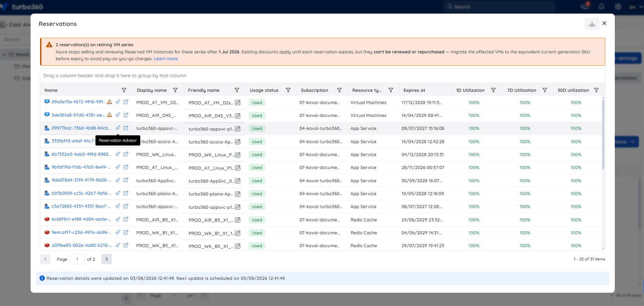Click 1 - 25 of 31 items label
This screenshot has height=306, width=644.
pyautogui.click(x=589, y=259)
